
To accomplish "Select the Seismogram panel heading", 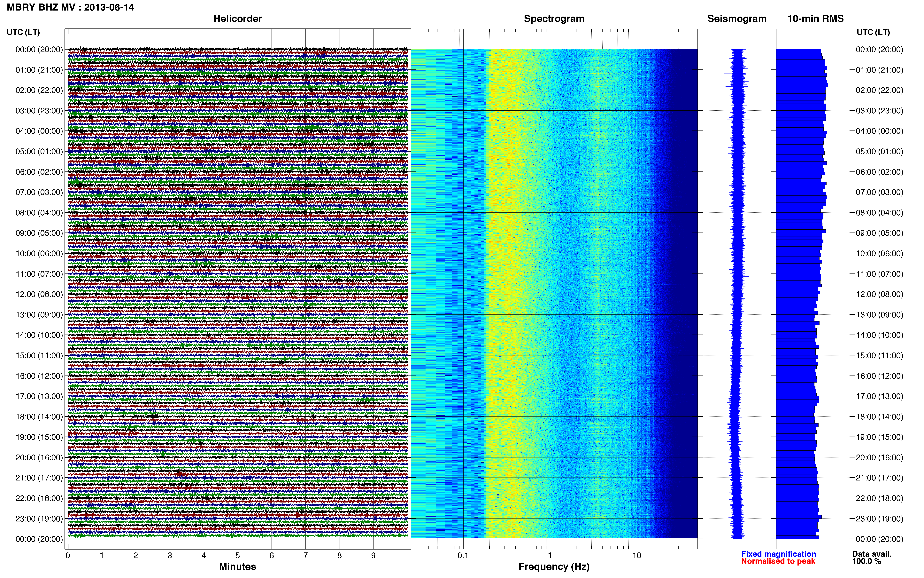I will click(737, 19).
